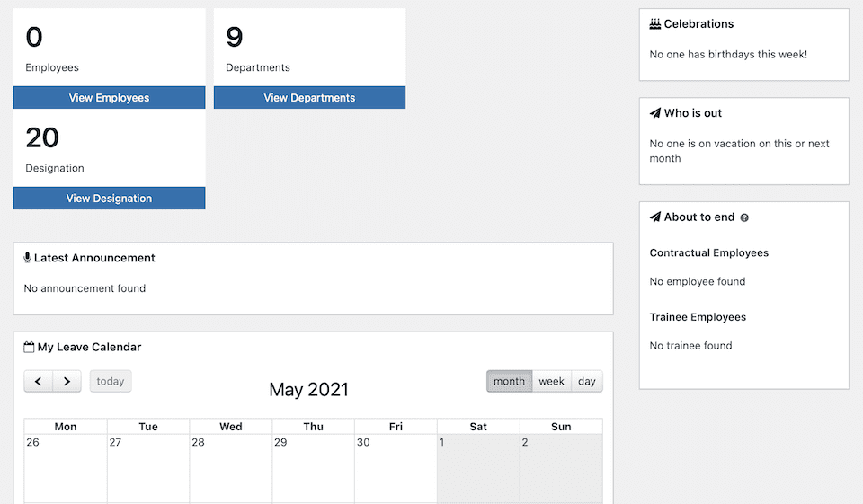The width and height of the screenshot is (863, 504).
Task: Click the paper plane icon beside About to end
Action: (655, 217)
